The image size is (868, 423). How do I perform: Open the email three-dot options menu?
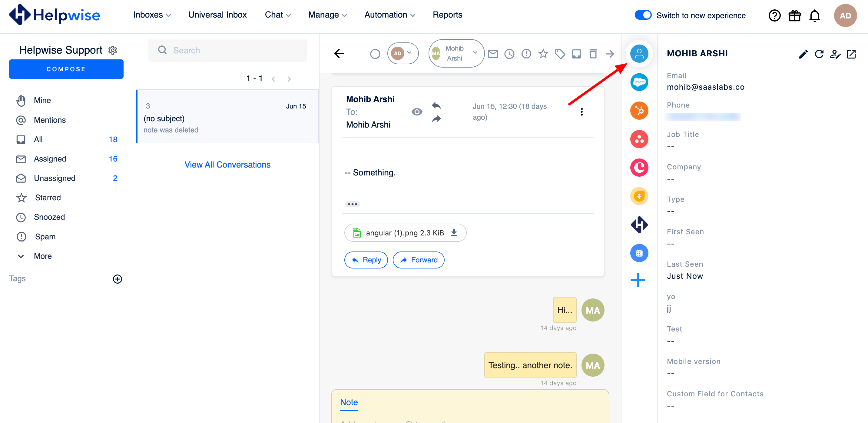pos(581,112)
